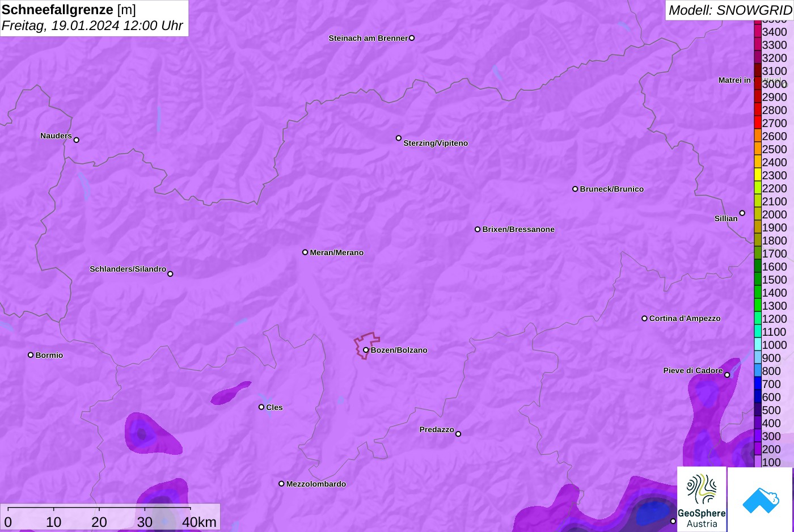Select the yellow 2300 m legend swatch
The image size is (794, 532).
point(758,175)
